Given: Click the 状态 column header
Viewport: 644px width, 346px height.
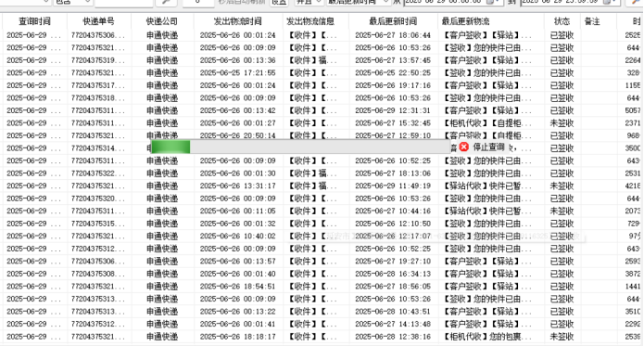Looking at the screenshot, I should coord(562,21).
